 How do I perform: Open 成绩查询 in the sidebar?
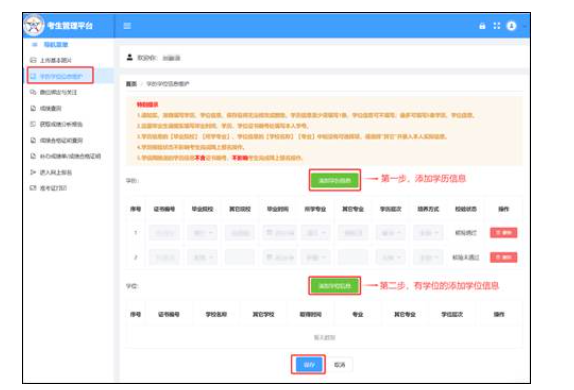tap(51, 108)
